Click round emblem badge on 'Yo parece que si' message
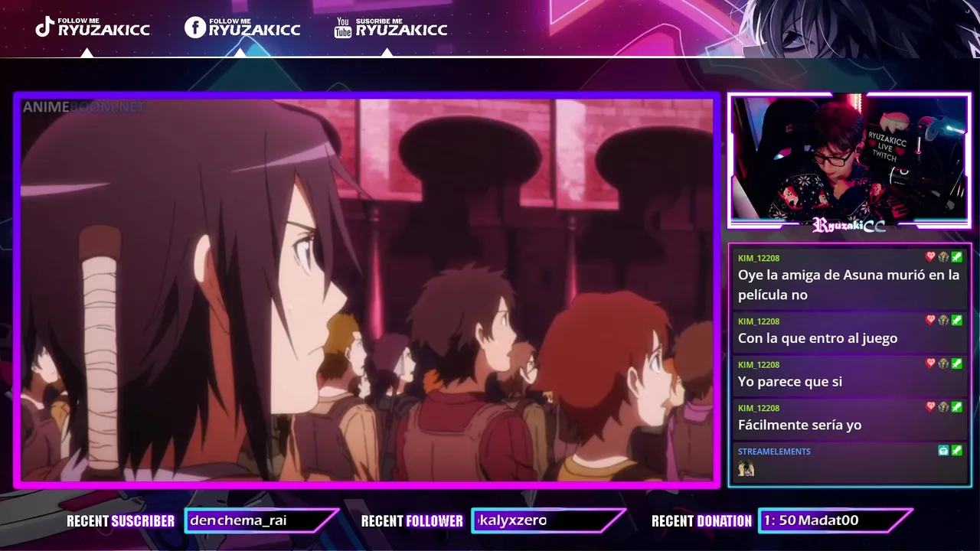 (944, 364)
